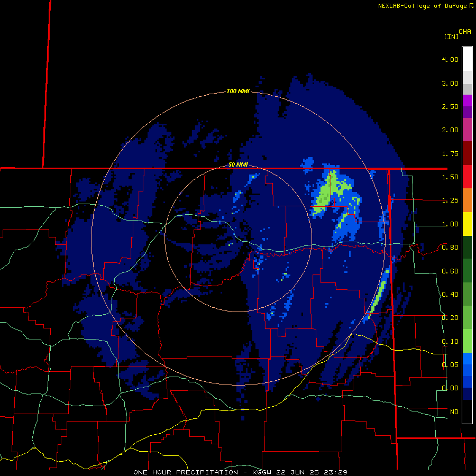Pick the magenta swatch near 2.50
Viewport: 476px width, 476px height.
coord(467,100)
